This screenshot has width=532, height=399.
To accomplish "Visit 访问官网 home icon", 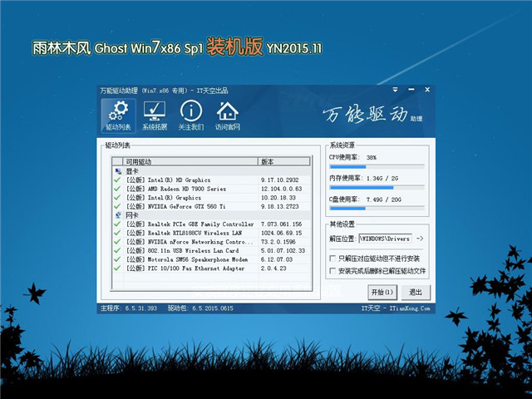I will coord(227,116).
